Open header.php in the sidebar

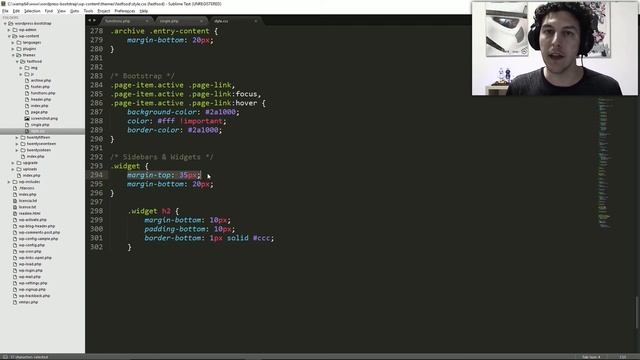pyautogui.click(x=41, y=99)
